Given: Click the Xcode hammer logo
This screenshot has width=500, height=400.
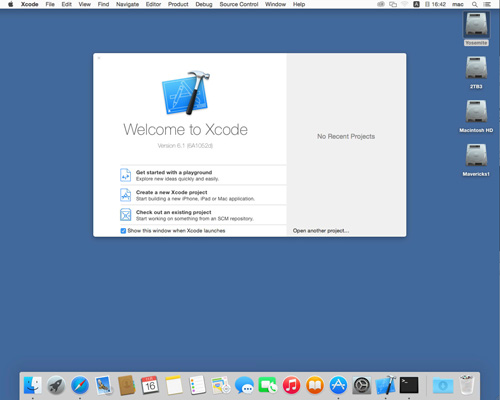Looking at the screenshot, I should (x=186, y=93).
